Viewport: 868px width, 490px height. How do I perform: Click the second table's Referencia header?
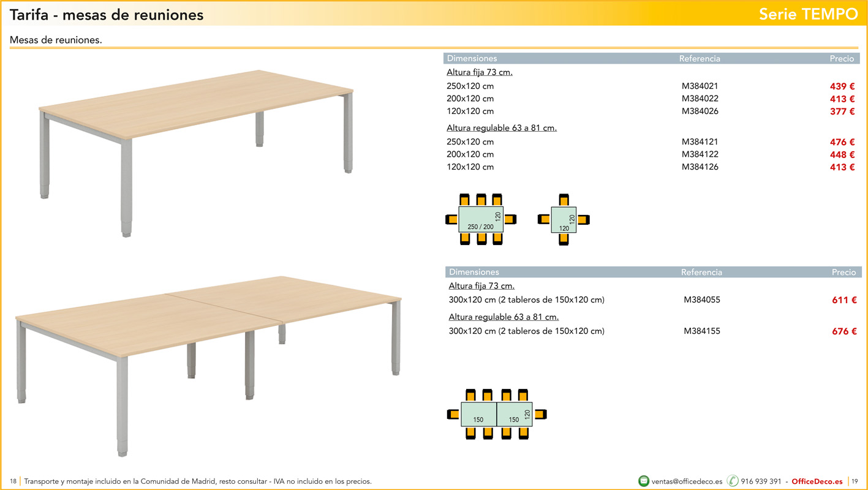pyautogui.click(x=701, y=272)
